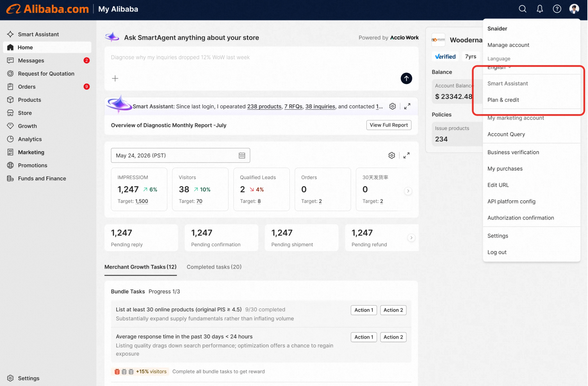Open notifications bell icon
Viewport: 588px width, 386px height.
pos(540,9)
